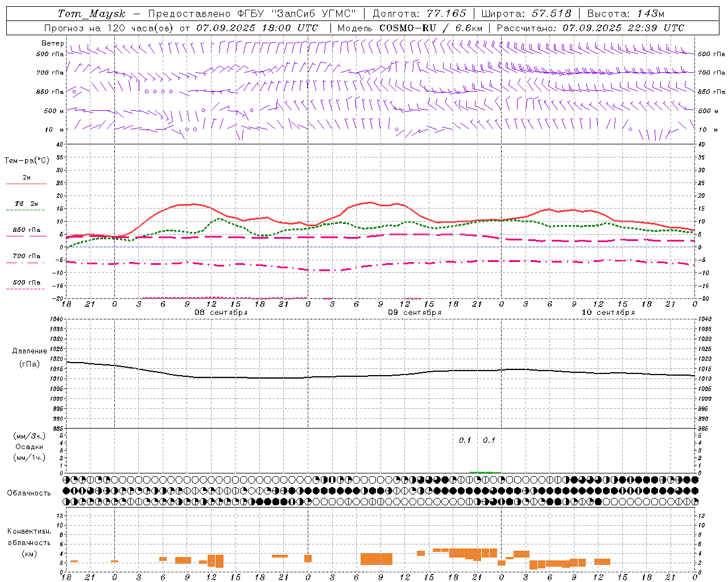Select the 'Высота: 143м' elevation text
728x582 pixels.
626,14
